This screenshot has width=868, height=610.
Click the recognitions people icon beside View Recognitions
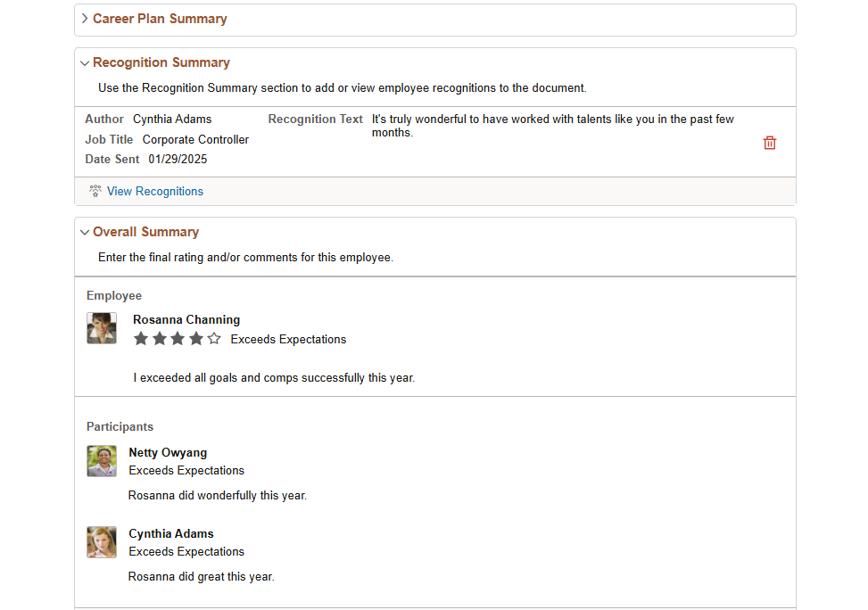[x=95, y=191]
